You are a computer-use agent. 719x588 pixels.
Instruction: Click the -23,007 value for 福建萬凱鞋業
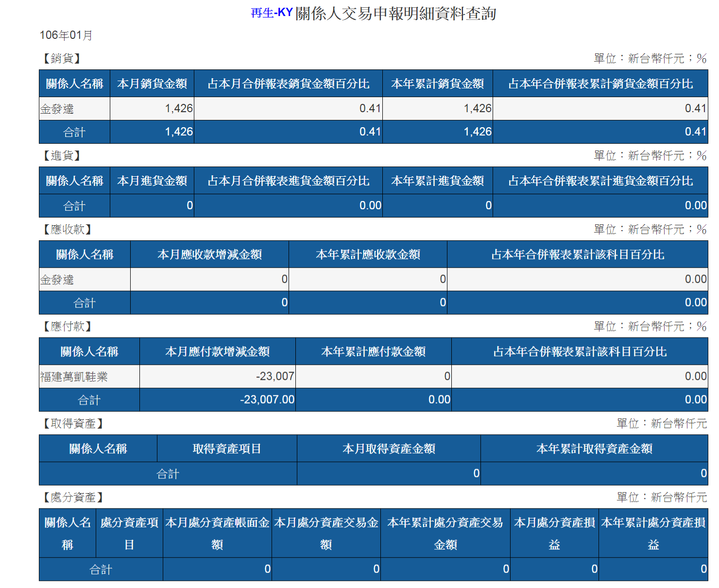pyautogui.click(x=275, y=376)
